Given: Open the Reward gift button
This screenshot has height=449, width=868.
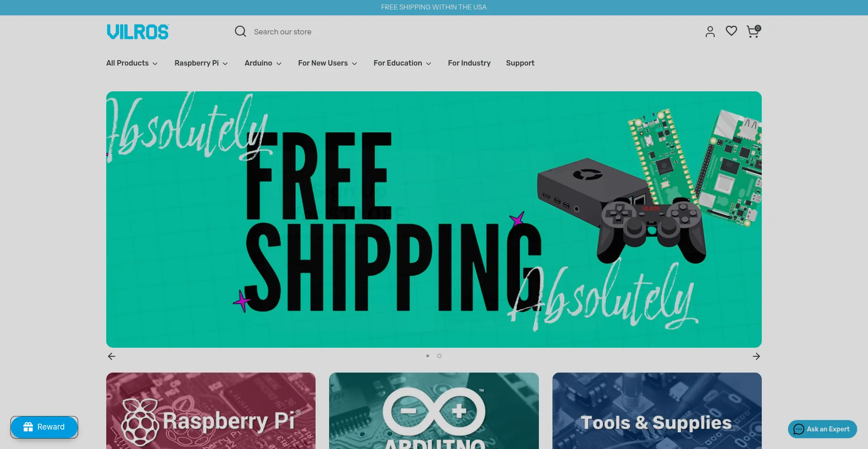Looking at the screenshot, I should pos(44,427).
